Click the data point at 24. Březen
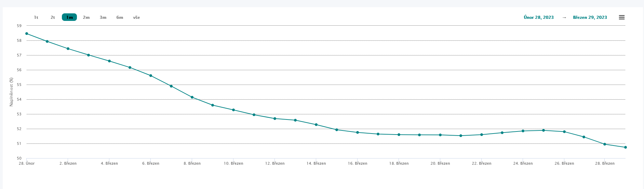The image size is (644, 189). pyautogui.click(x=523, y=131)
